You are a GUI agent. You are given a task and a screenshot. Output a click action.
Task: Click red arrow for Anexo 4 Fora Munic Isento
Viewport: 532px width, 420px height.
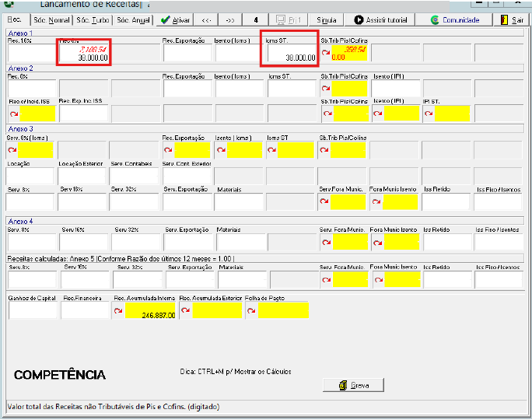[x=378, y=243]
